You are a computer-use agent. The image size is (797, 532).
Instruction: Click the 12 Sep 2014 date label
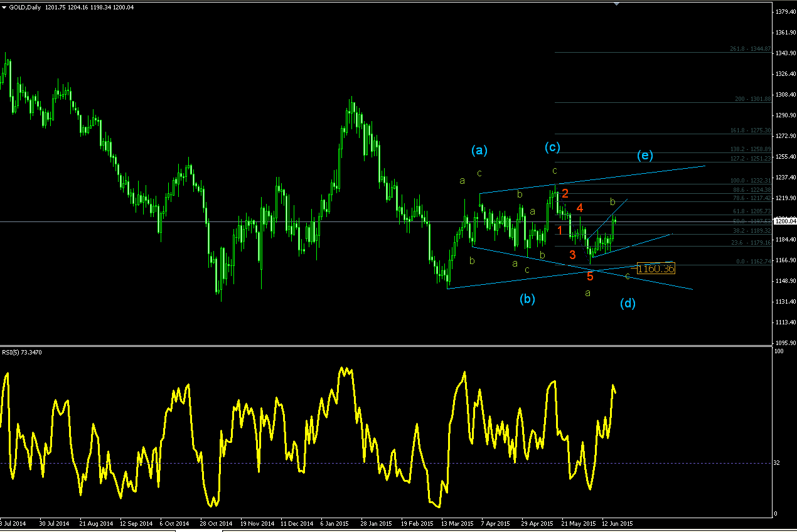click(x=136, y=523)
